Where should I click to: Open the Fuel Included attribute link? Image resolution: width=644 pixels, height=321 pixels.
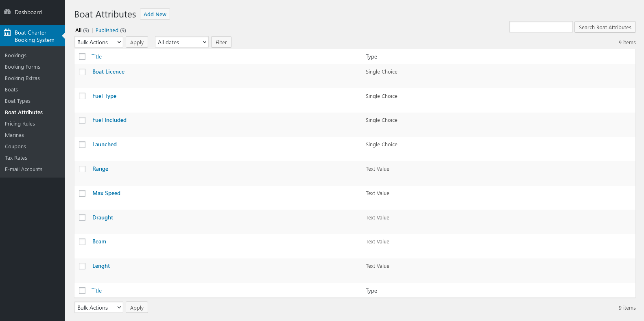[x=109, y=120]
